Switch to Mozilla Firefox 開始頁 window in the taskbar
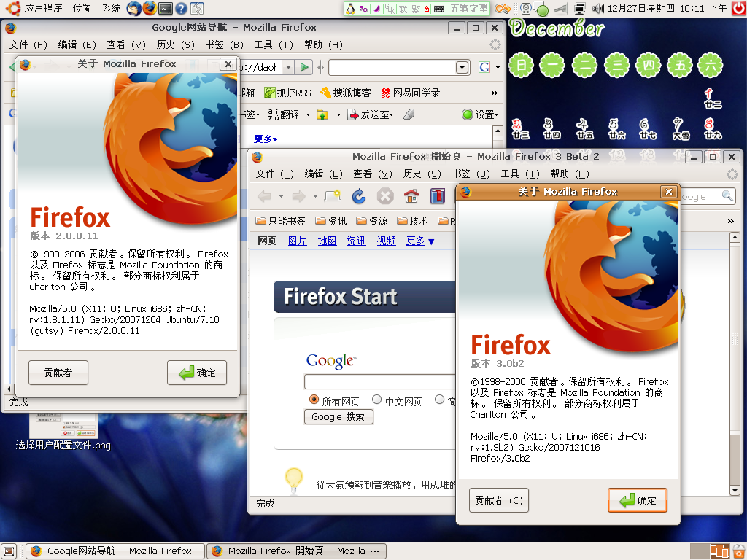 tap(296, 551)
